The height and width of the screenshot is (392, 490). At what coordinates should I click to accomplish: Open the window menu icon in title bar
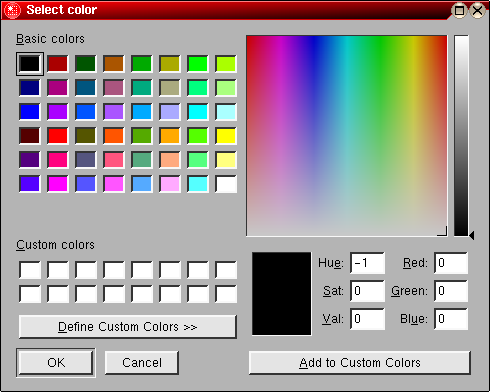click(x=12, y=10)
